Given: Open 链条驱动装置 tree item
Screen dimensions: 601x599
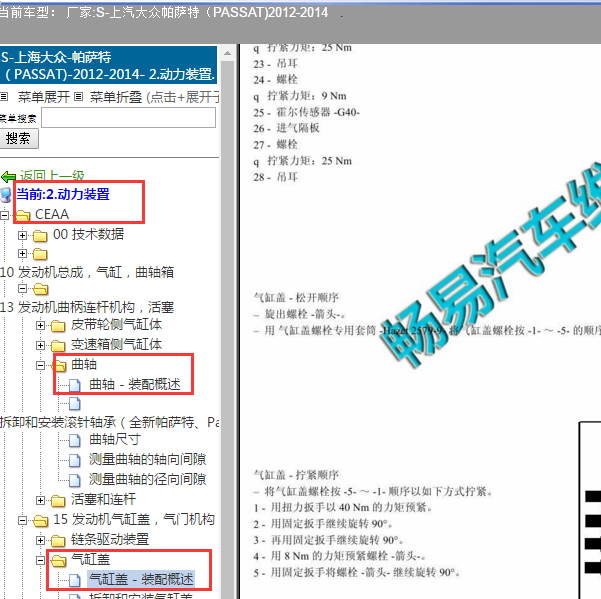Looking at the screenshot, I should (110, 539).
